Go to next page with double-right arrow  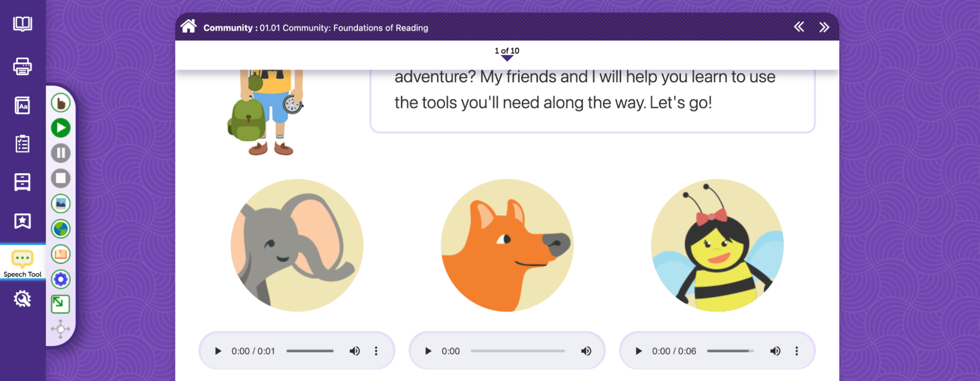[824, 27]
